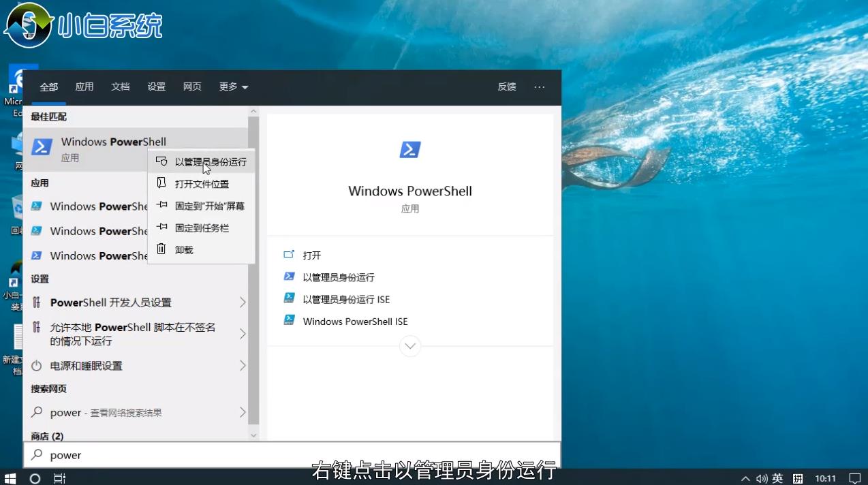Click the trash icon next to 卸载
The image size is (868, 485).
[161, 249]
